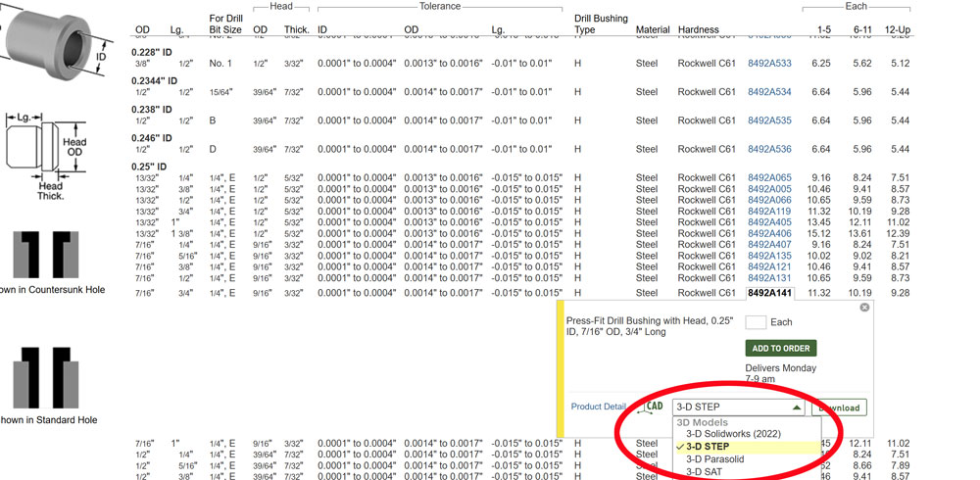Open part number 8492A065
The image size is (980, 480).
pos(769,177)
